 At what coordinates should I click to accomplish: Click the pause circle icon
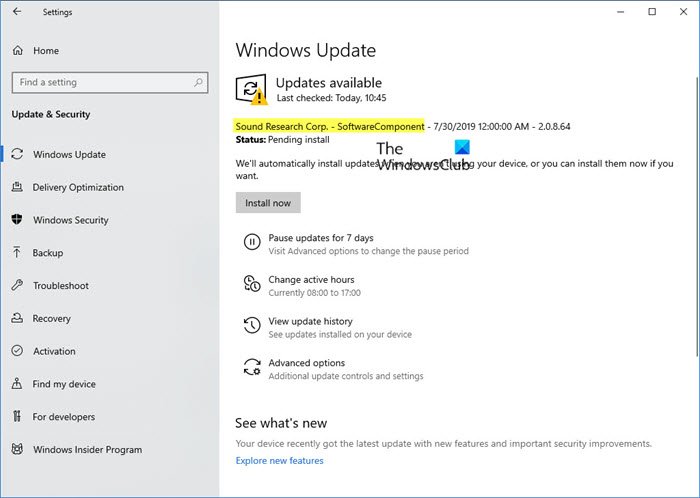[252, 242]
